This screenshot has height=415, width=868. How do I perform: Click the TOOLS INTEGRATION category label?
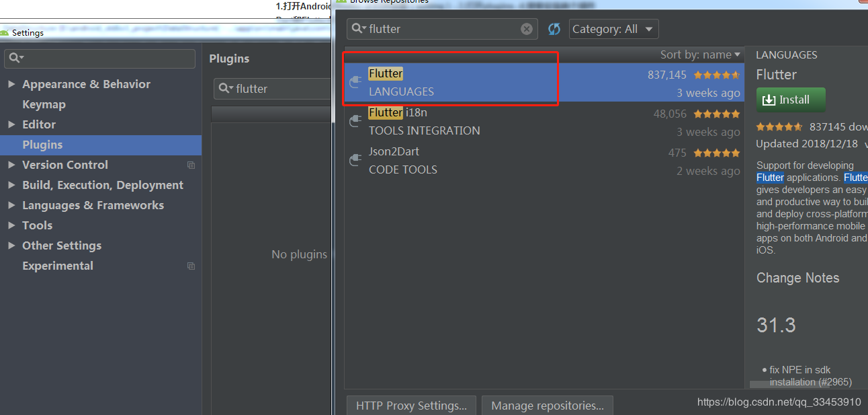(x=425, y=130)
